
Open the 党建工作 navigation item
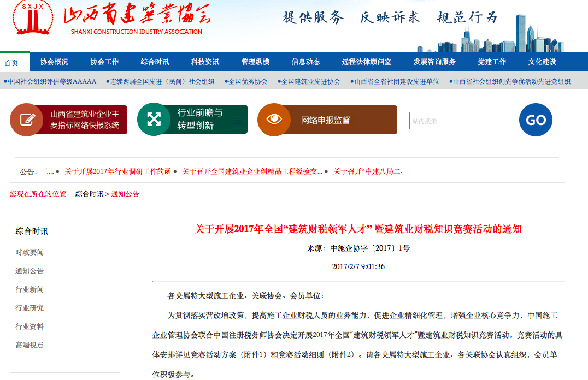coord(492,62)
